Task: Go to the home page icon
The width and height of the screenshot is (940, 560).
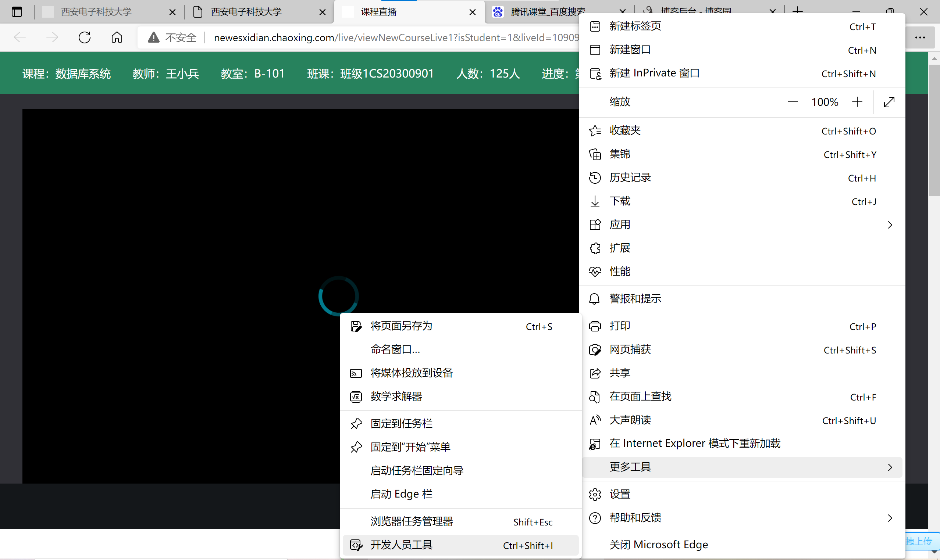Action: (x=117, y=37)
